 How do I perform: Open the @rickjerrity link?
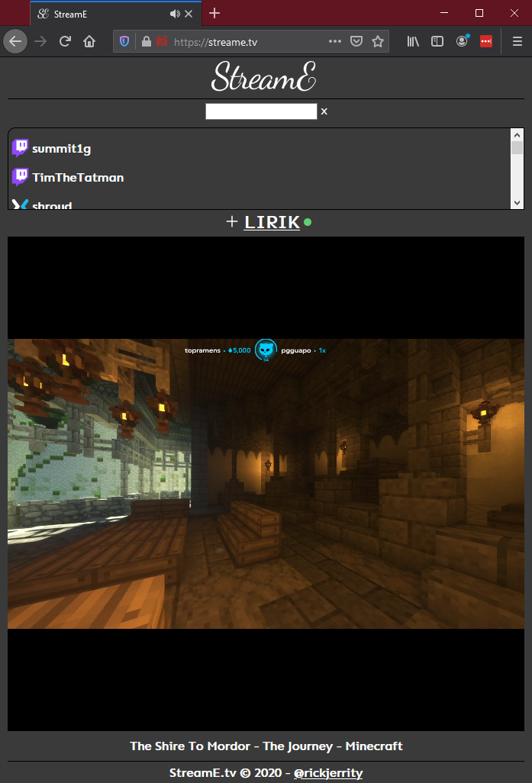[x=328, y=773]
